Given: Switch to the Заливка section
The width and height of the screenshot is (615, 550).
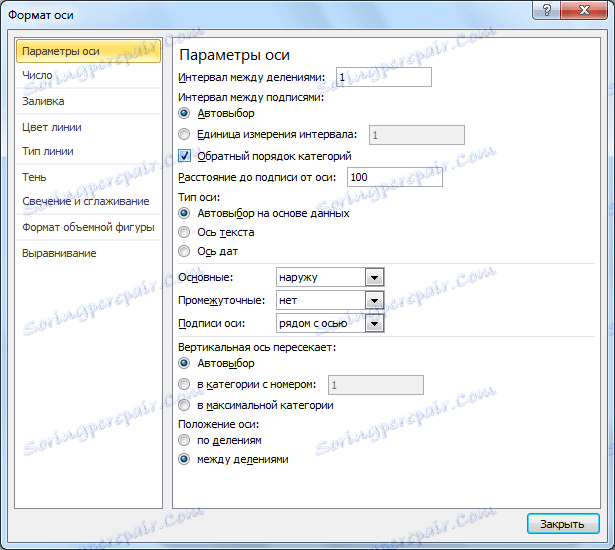Looking at the screenshot, I should [88, 101].
